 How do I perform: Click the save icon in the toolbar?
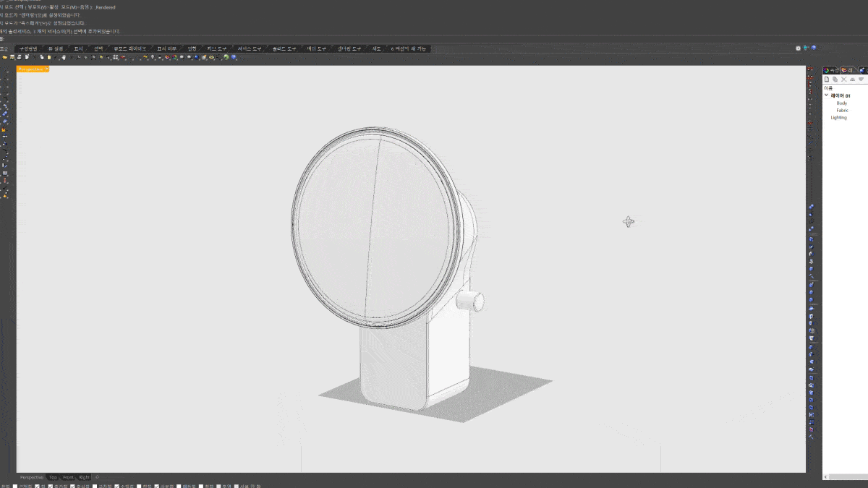click(x=12, y=57)
